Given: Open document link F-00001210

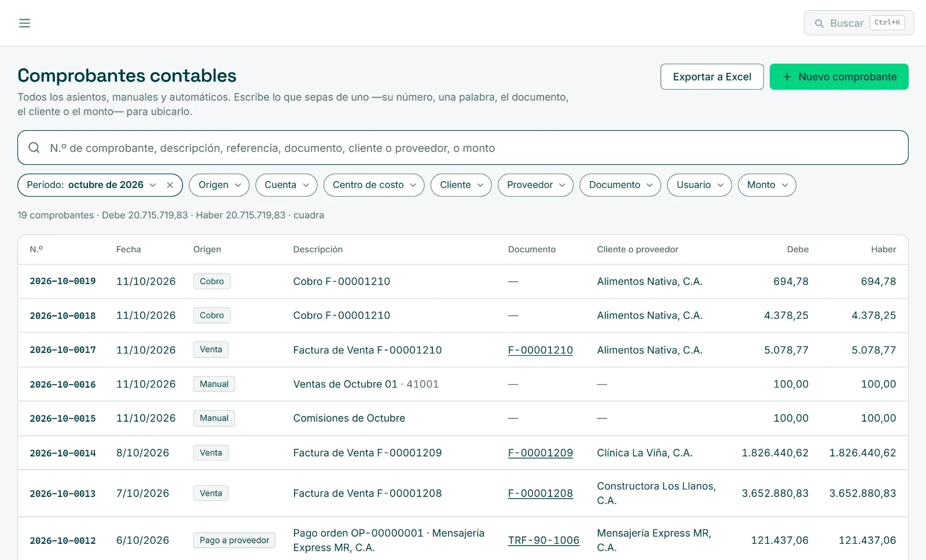Looking at the screenshot, I should (x=540, y=350).
